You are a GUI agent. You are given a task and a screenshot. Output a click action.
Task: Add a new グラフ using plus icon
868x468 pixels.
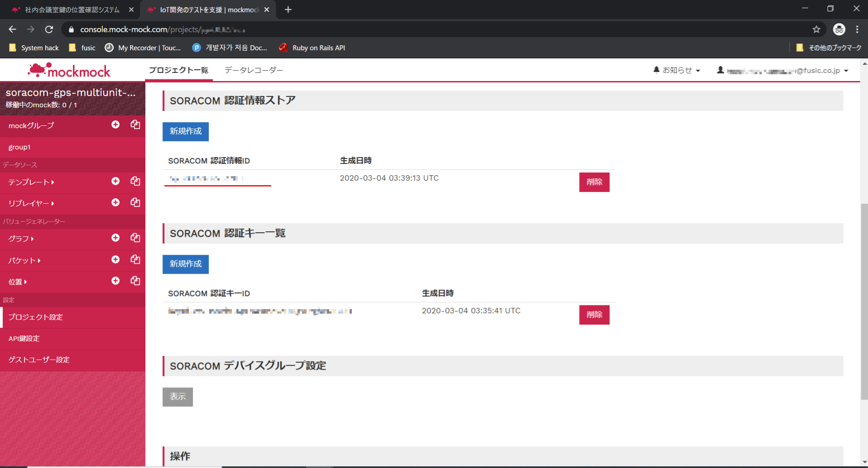pos(115,238)
